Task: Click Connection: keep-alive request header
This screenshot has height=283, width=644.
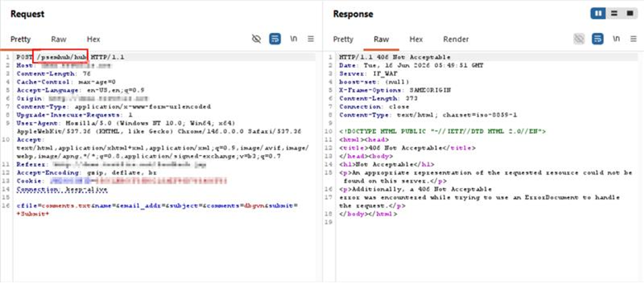Action: pos(62,189)
